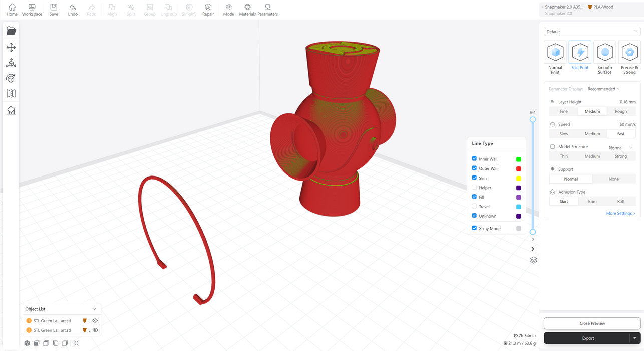The width and height of the screenshot is (644, 351).
Task: Enable the Travel line type checkbox
Action: (x=474, y=206)
